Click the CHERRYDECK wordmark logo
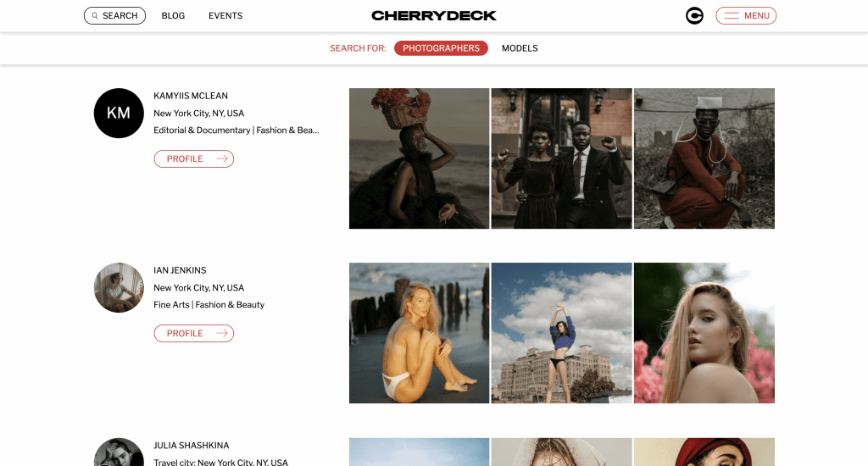This screenshot has height=466, width=868. tap(434, 15)
